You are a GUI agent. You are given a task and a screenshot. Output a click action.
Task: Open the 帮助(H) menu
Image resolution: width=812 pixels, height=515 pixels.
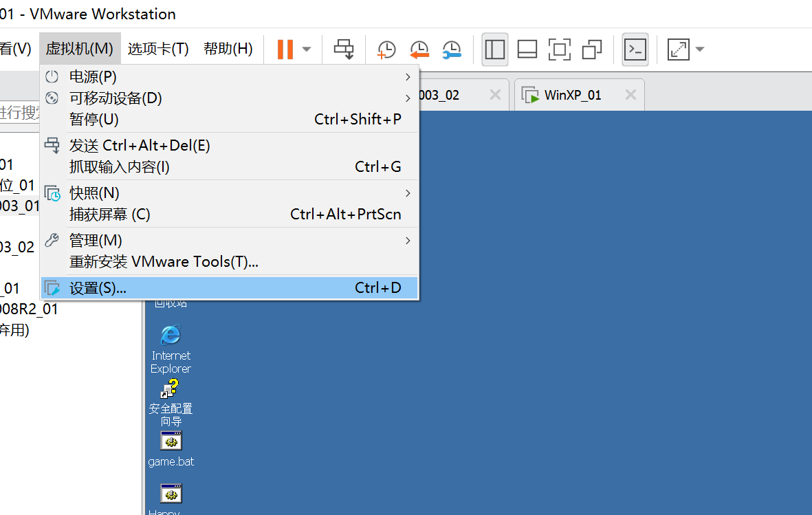(x=228, y=48)
